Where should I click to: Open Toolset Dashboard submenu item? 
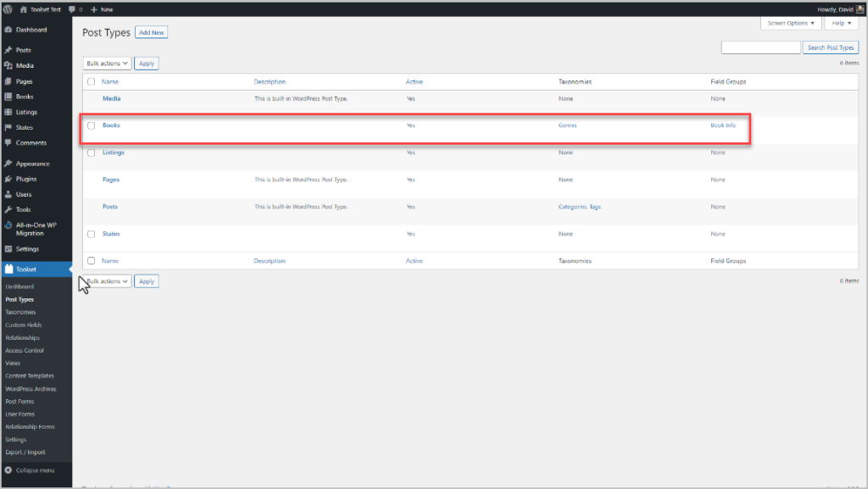(x=19, y=286)
